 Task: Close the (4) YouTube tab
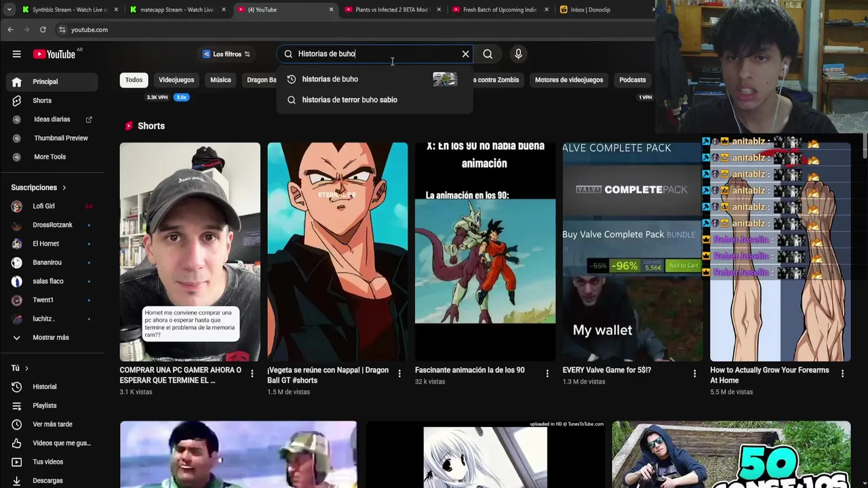click(x=331, y=9)
